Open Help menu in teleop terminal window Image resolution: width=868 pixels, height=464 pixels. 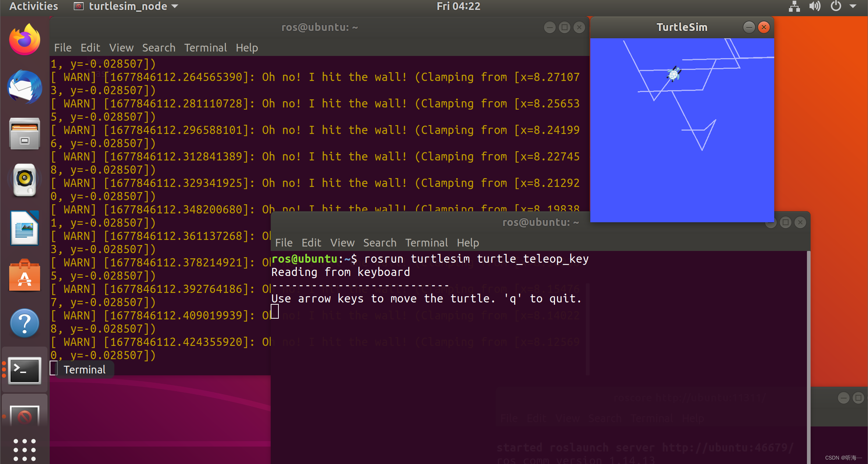pos(467,243)
